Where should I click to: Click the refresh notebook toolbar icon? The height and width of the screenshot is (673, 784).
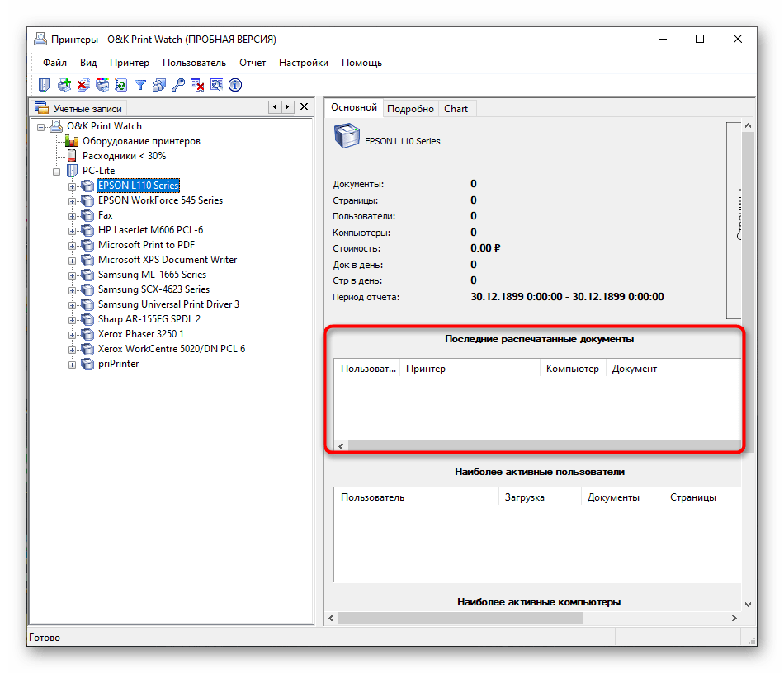121,85
